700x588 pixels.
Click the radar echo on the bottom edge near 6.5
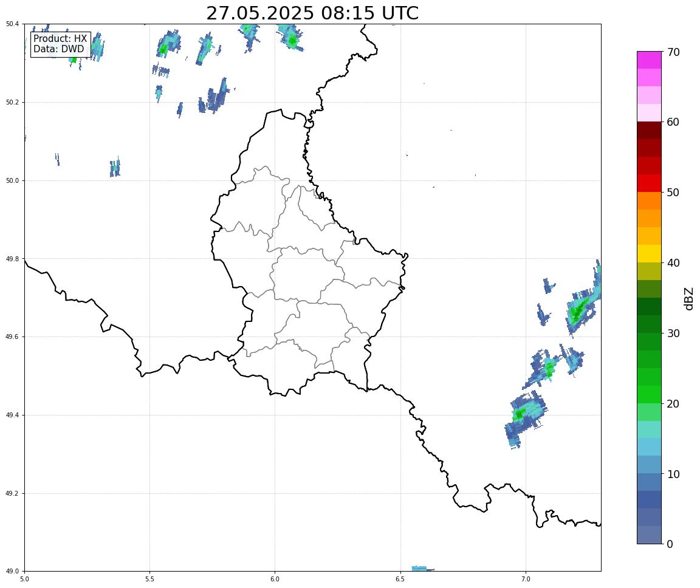(422, 569)
